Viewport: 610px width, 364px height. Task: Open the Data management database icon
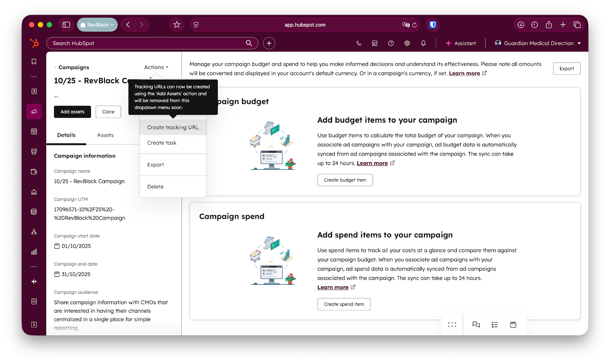click(x=34, y=212)
